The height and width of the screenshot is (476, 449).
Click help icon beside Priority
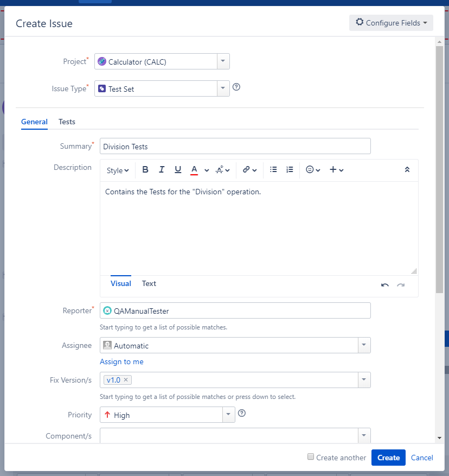[x=242, y=413]
